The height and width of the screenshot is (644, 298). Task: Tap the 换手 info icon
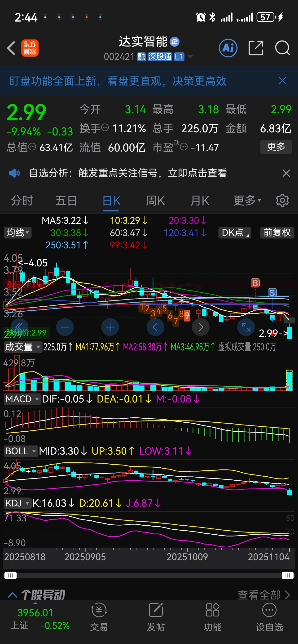tap(105, 128)
